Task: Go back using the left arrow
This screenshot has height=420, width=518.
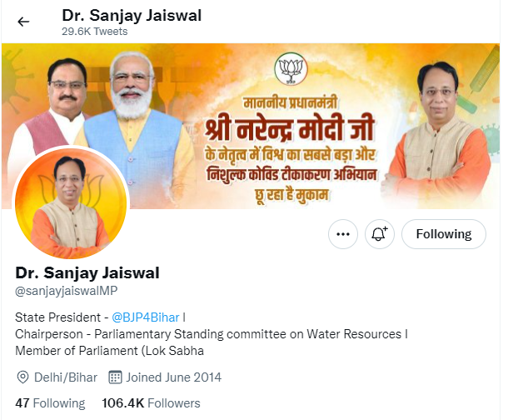Action: pyautogui.click(x=23, y=22)
